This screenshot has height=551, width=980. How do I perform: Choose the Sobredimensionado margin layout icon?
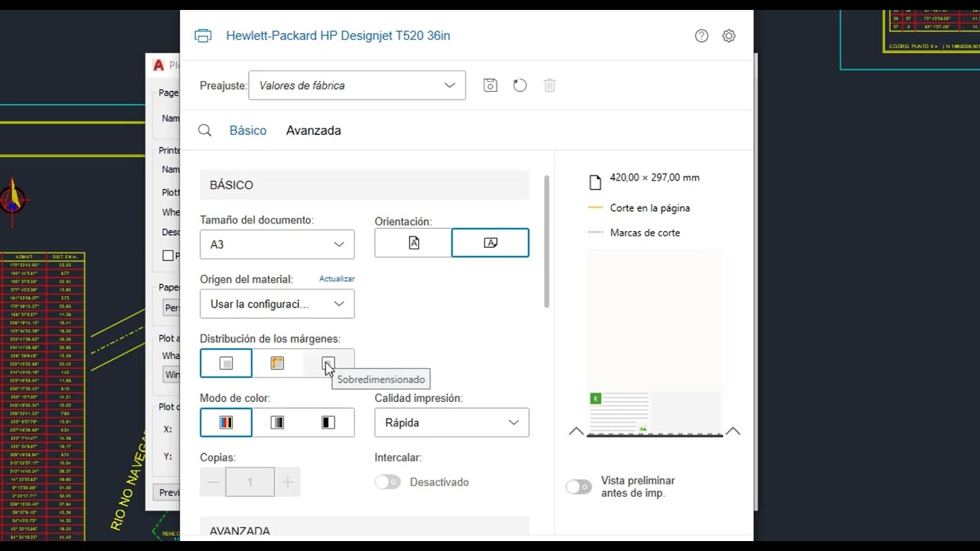[328, 364]
